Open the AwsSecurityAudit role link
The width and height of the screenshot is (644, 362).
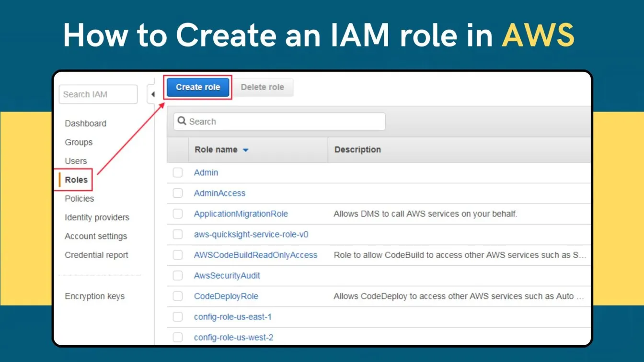[227, 276]
